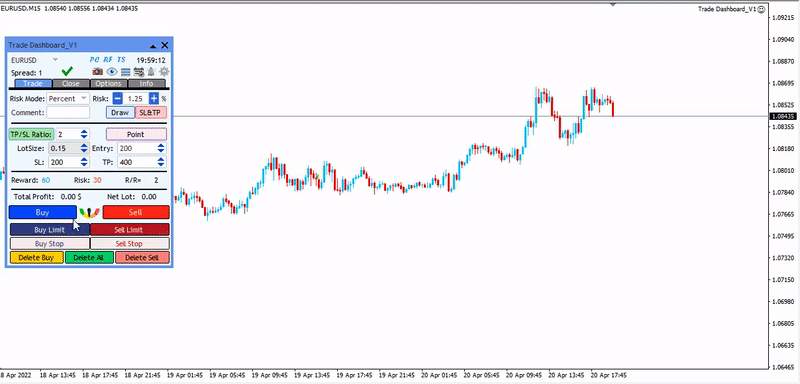Toggle the eye visibility icon
This screenshot has height=384, width=800.
(x=112, y=72)
